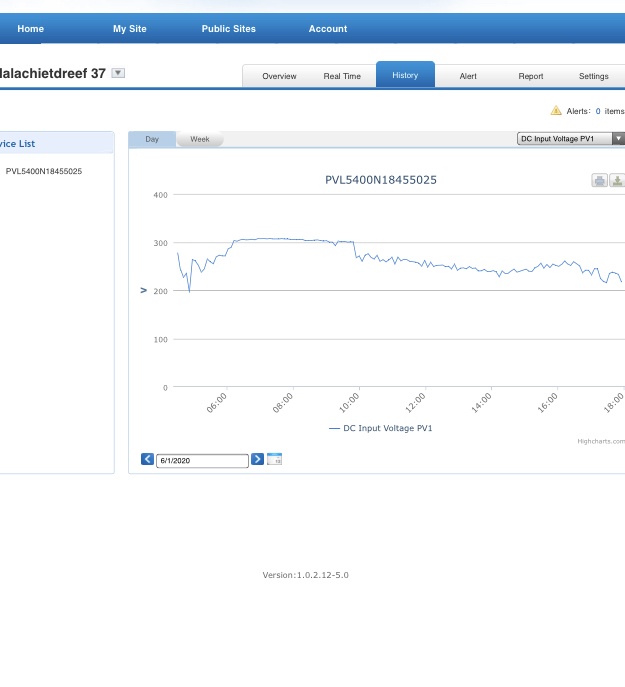This screenshot has height=687, width=625.
Task: Open the calendar date picker icon
Action: (274, 459)
